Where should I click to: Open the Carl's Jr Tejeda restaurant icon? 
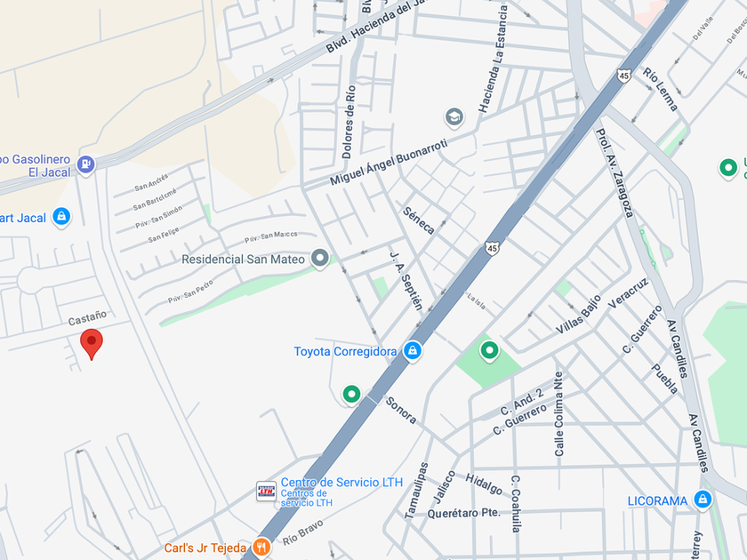pos(261,547)
